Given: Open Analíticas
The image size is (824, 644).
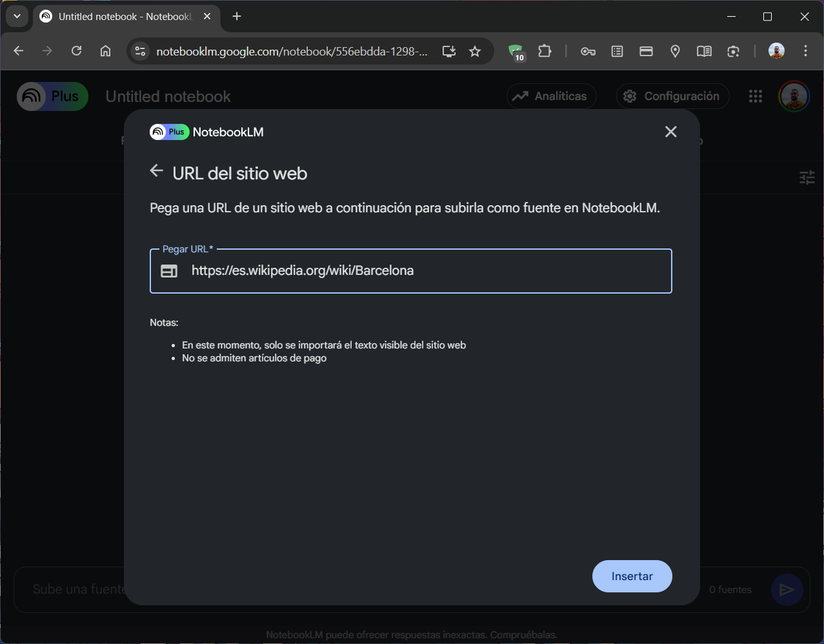Looking at the screenshot, I should [551, 96].
